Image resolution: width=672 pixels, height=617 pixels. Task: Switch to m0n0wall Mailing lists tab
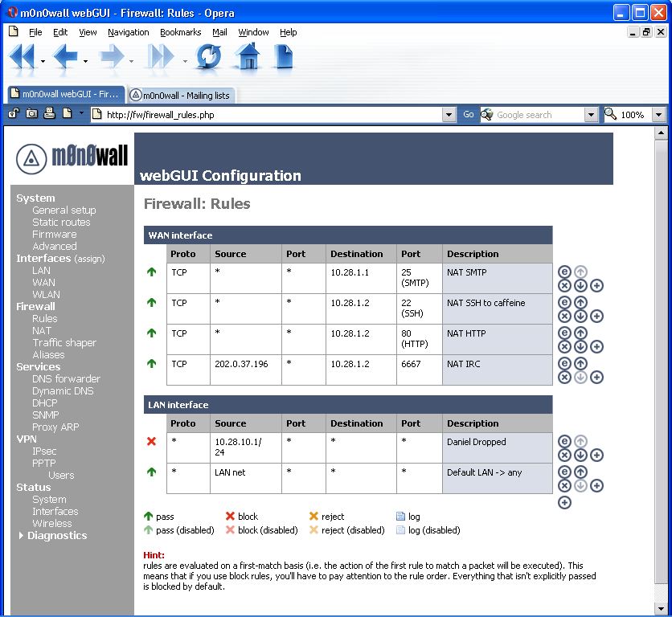point(182,95)
